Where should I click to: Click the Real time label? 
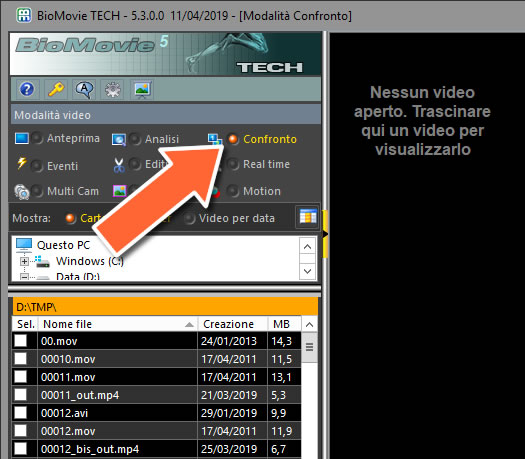click(x=266, y=164)
